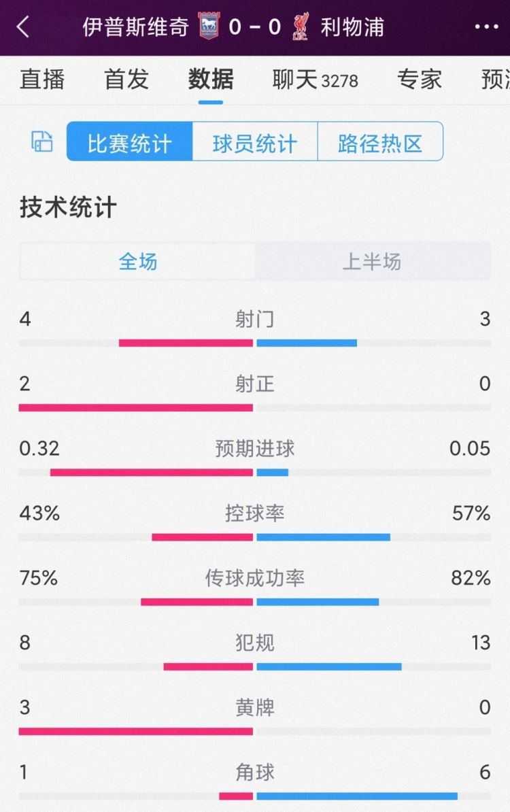Open 路径热区 heatmap view
This screenshot has height=812, width=510.
[x=379, y=141]
